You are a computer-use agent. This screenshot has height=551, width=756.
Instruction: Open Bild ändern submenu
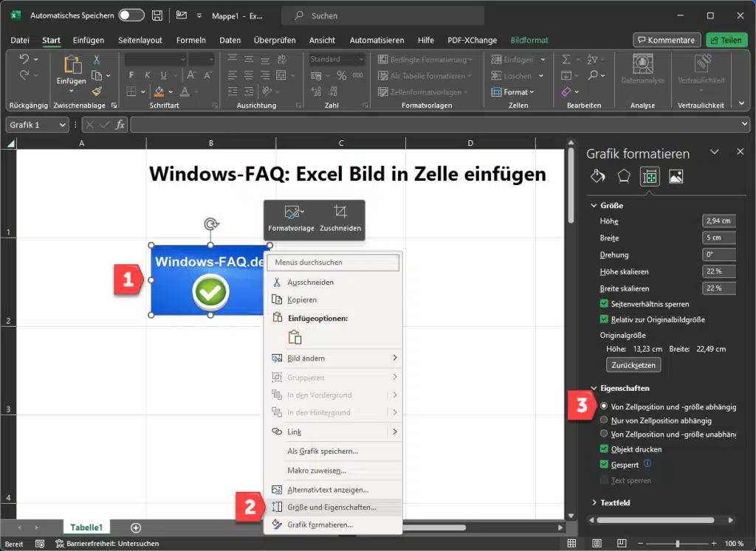pyautogui.click(x=334, y=358)
